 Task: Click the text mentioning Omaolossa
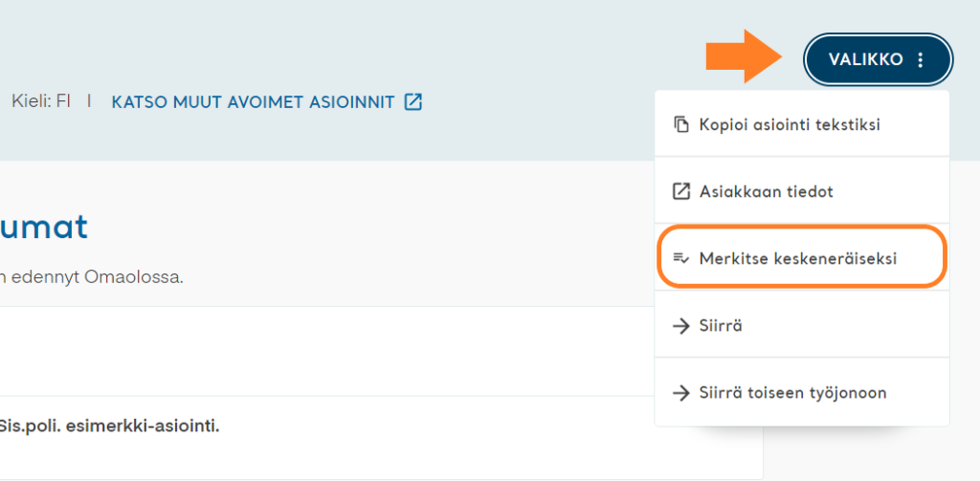coord(91,277)
